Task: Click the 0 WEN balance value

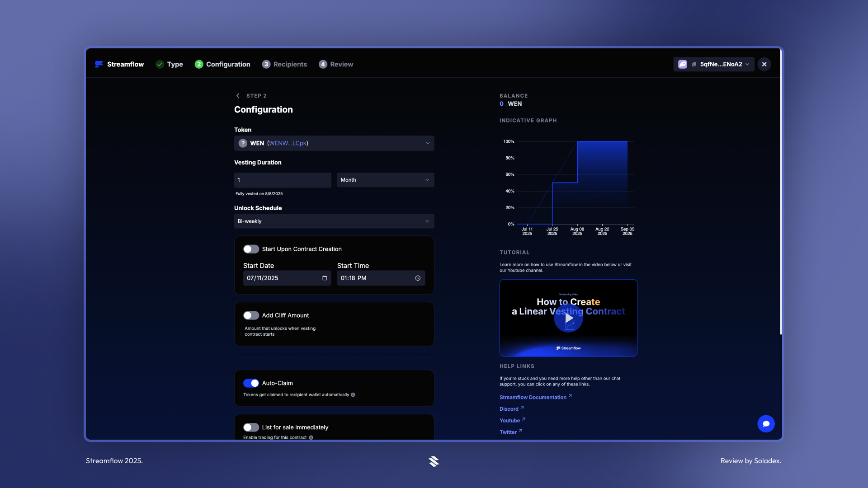Action: pyautogui.click(x=511, y=104)
